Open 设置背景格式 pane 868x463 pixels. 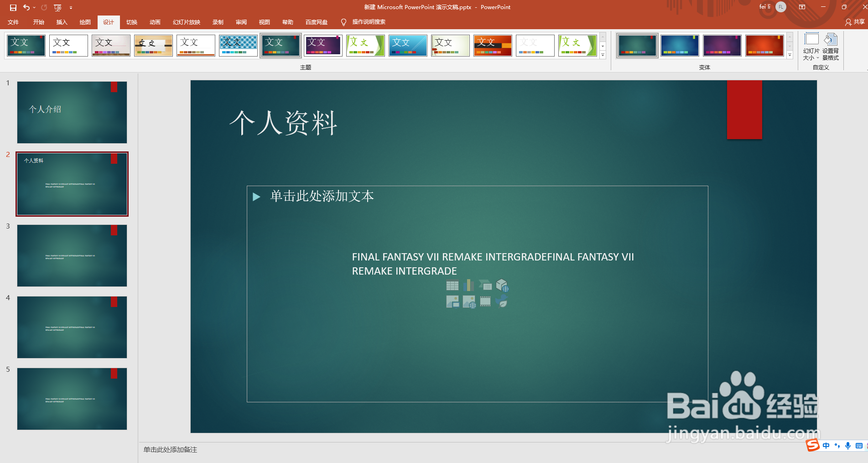pyautogui.click(x=831, y=47)
